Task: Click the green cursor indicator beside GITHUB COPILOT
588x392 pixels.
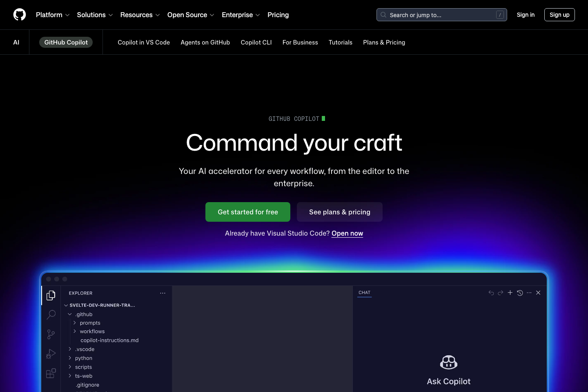Action: (x=323, y=118)
